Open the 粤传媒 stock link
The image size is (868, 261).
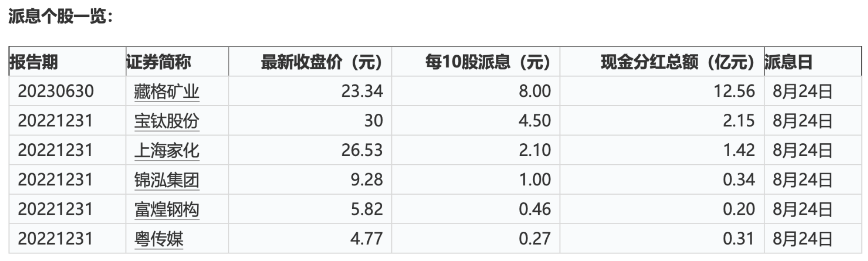point(159,239)
